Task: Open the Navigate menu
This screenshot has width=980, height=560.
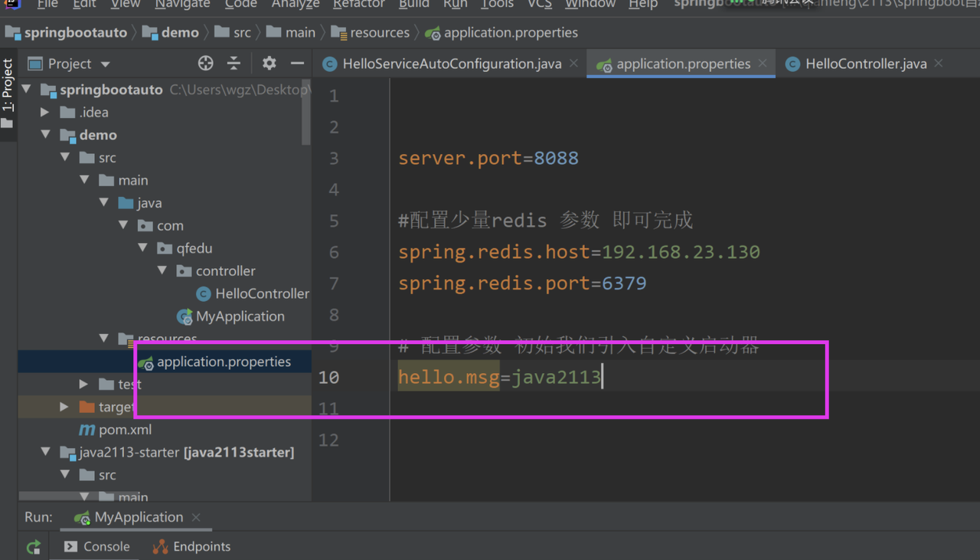Action: pos(183,4)
